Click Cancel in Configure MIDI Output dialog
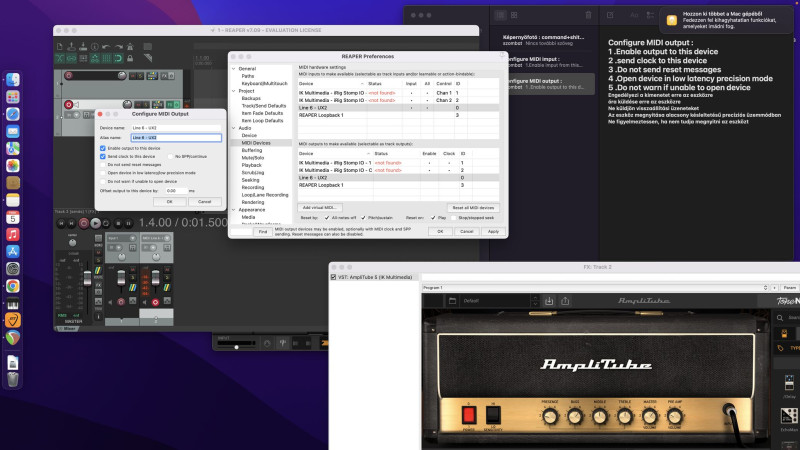Screen dimensions: 800x450 [x=205, y=202]
